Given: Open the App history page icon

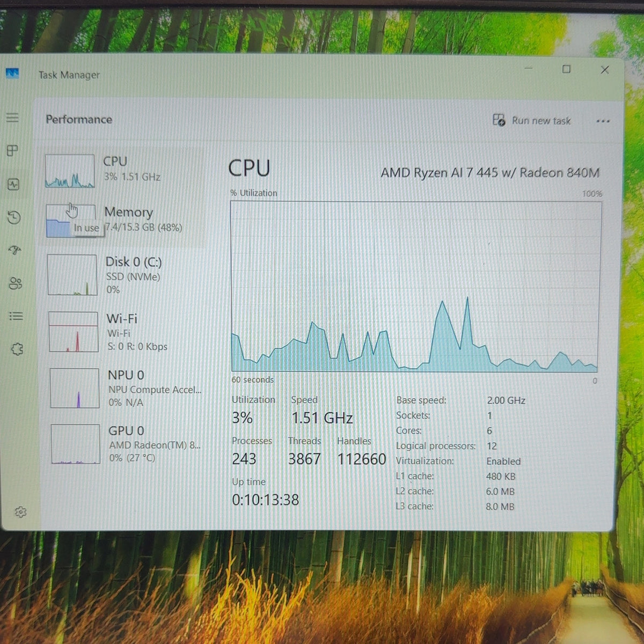Looking at the screenshot, I should (x=14, y=217).
